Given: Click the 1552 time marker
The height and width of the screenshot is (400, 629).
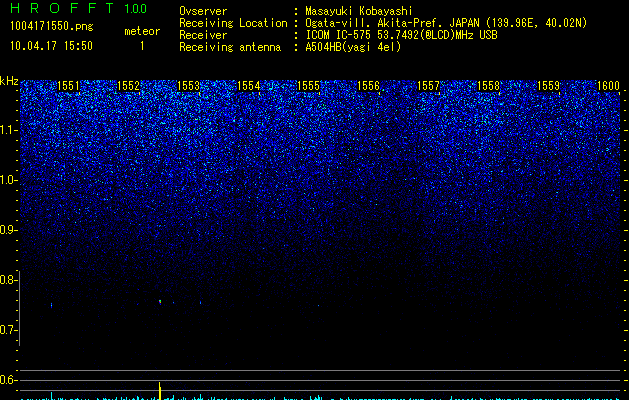Looking at the screenshot, I should 128,86.
